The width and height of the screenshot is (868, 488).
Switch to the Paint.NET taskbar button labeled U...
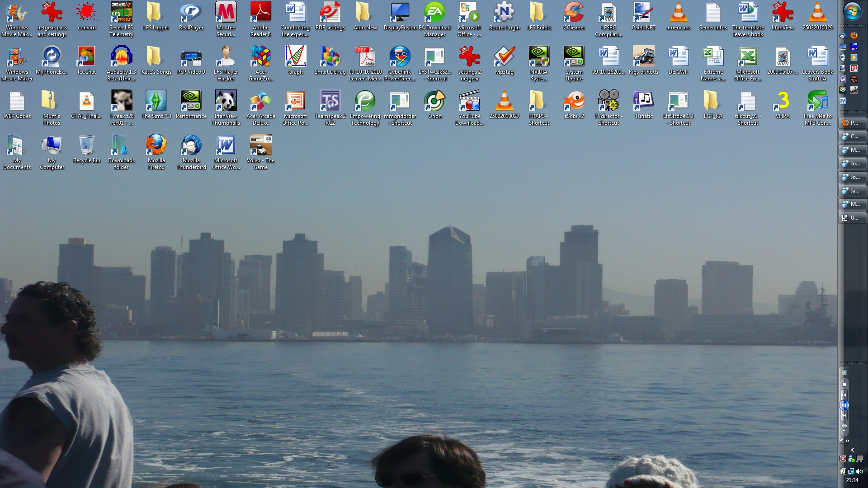852,218
